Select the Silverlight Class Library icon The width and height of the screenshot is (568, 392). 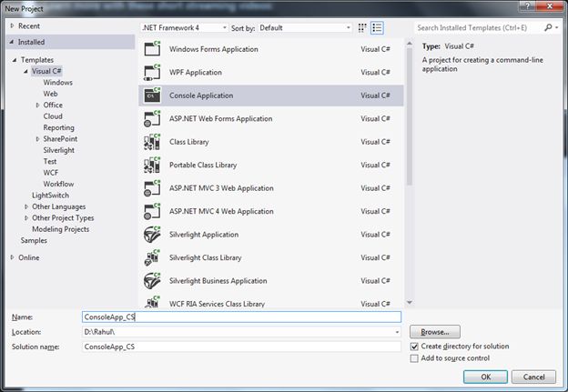coord(152,257)
